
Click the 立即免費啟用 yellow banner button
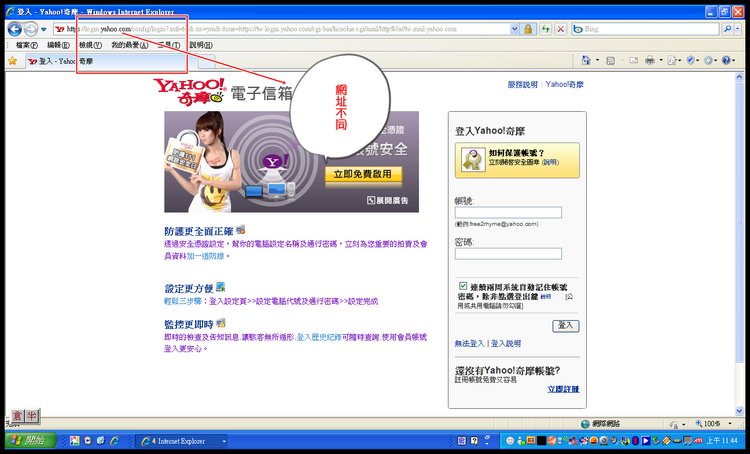[x=363, y=174]
